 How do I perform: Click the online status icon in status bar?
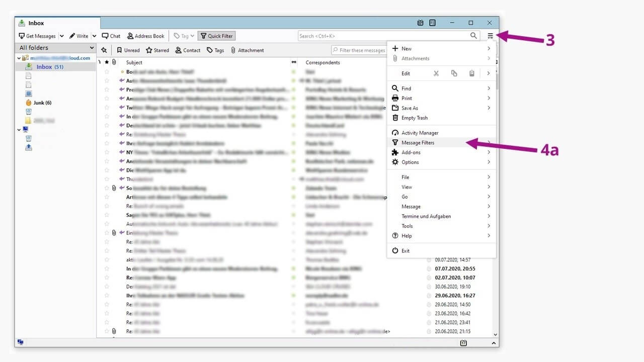click(21, 342)
